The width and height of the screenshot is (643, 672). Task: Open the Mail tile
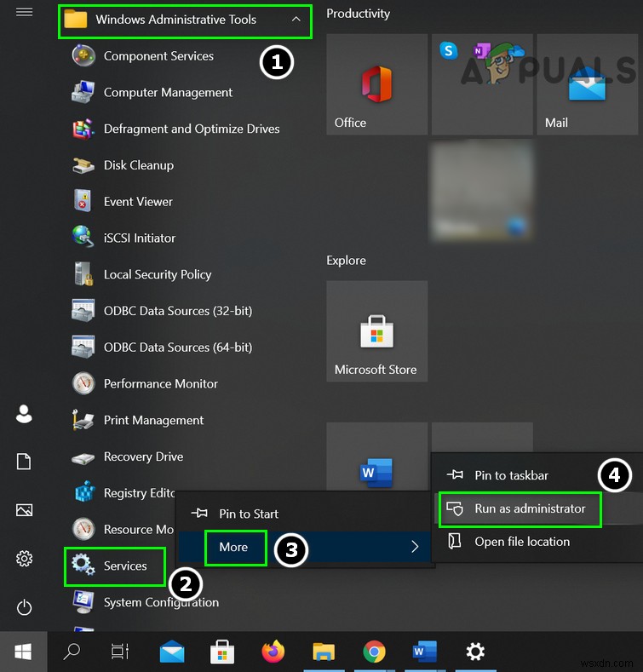588,84
